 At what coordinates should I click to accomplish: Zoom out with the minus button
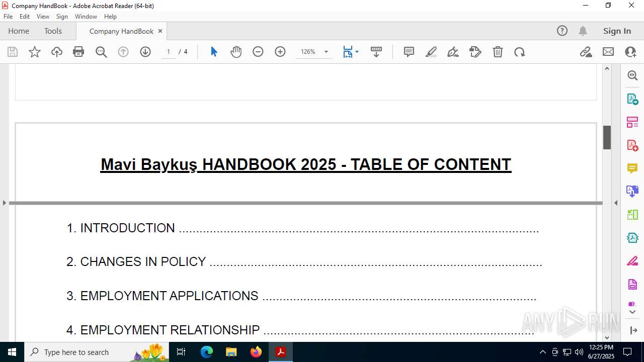click(258, 52)
